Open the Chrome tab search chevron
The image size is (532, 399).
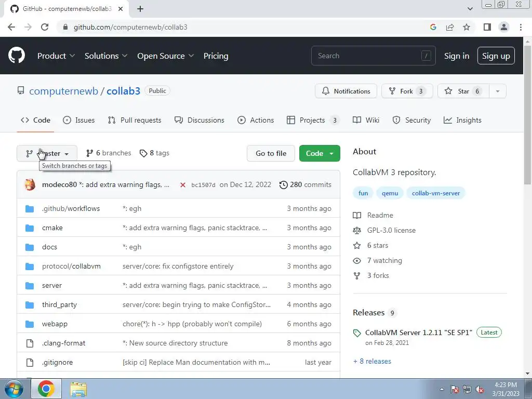coord(470,9)
